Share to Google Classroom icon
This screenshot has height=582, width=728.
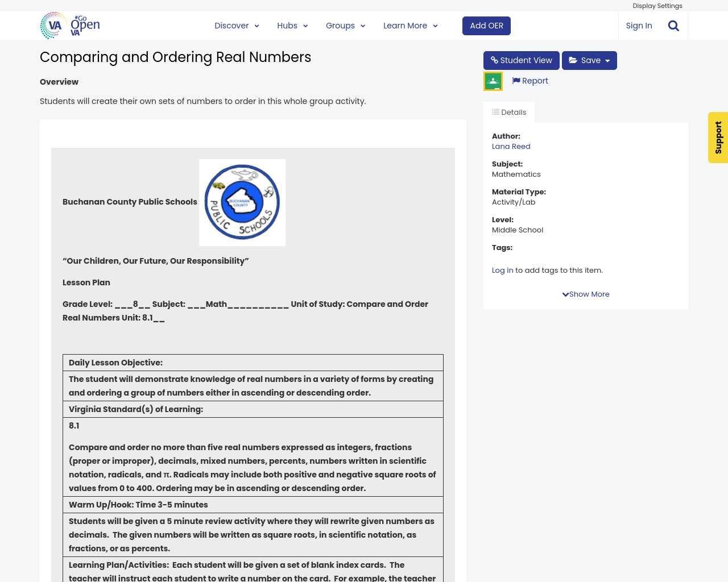coord(493,81)
